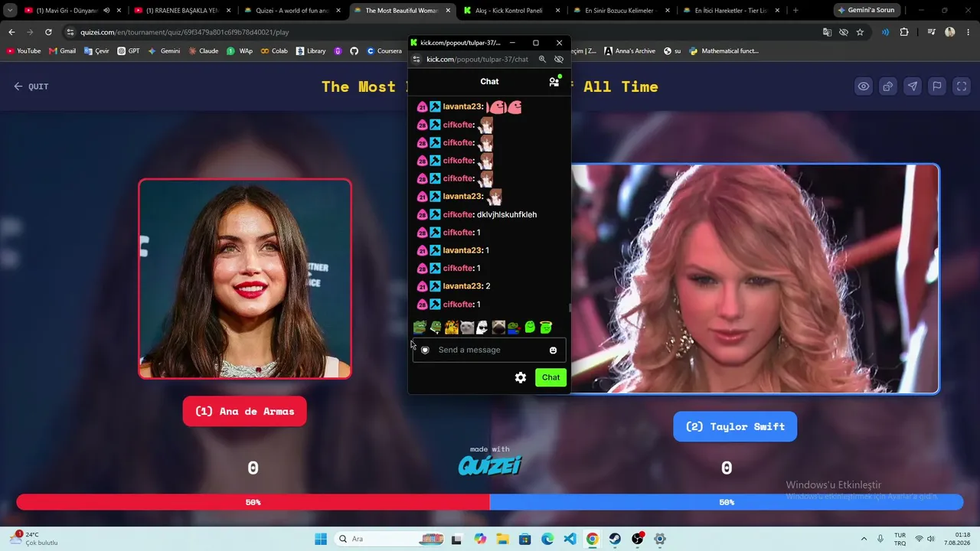
Task: Click the copy link icon in quiz header
Action: pos(888,86)
